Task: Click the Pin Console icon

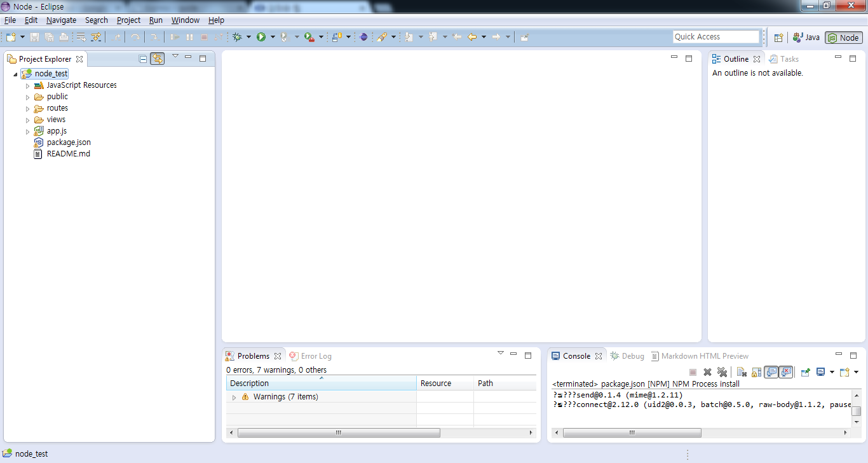Action: pyautogui.click(x=805, y=372)
